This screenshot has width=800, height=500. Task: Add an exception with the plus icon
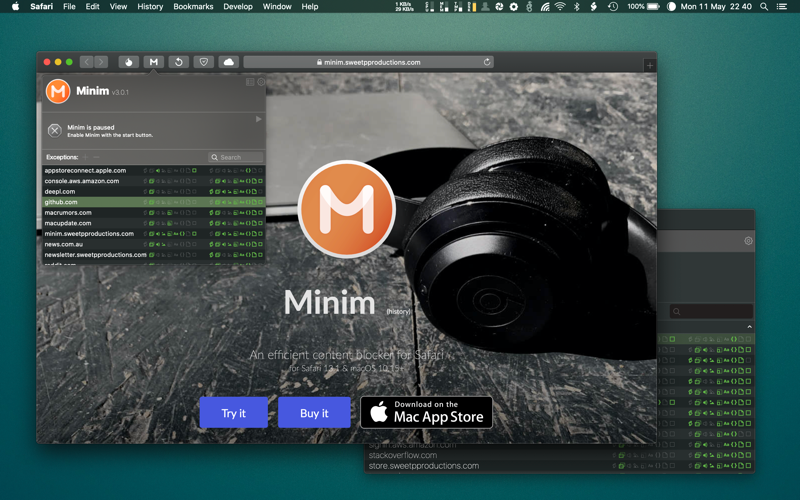pyautogui.click(x=85, y=157)
